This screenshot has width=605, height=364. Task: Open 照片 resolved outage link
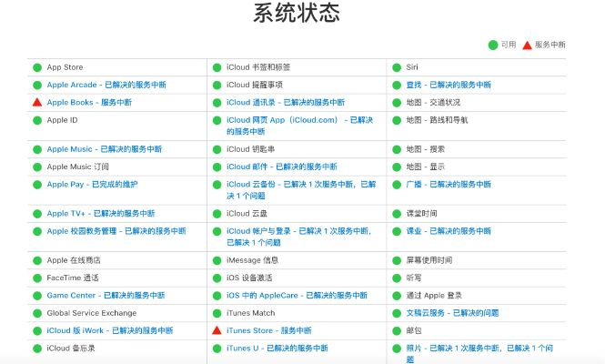[479, 354]
